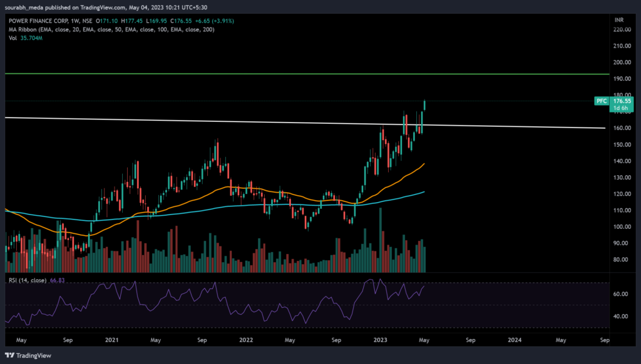This screenshot has width=641, height=364.
Task: Click the 130.00 price axis label
Action: [x=622, y=177]
